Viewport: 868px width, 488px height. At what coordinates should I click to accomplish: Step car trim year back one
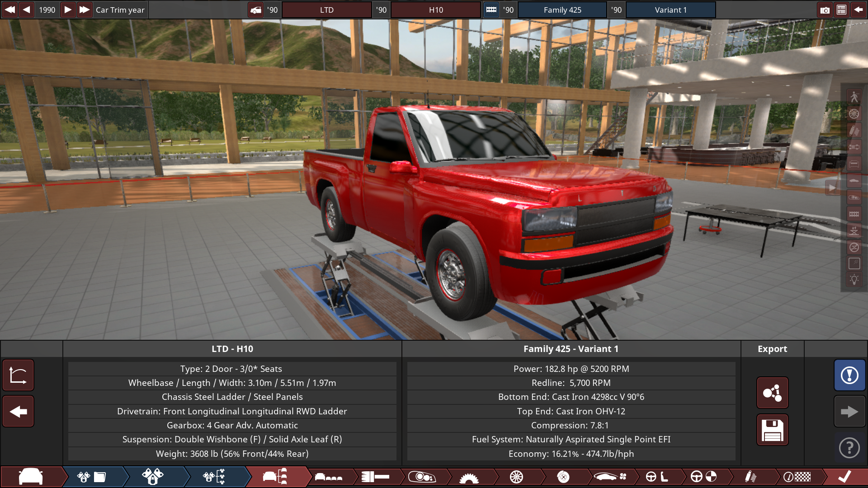point(27,9)
